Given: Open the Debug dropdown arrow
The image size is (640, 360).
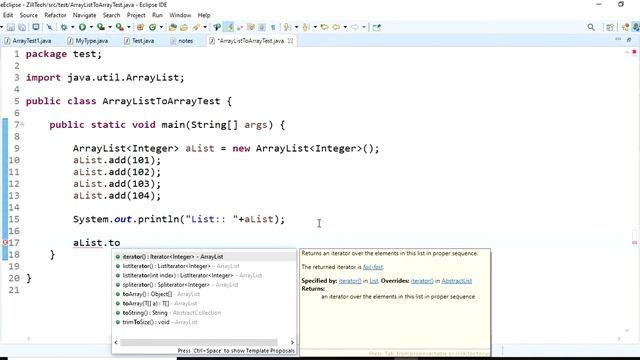Looking at the screenshot, I should coord(73,27).
